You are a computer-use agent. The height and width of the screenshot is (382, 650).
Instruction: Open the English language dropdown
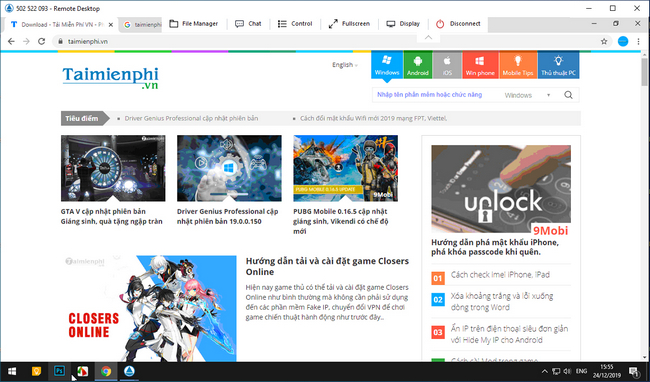click(344, 65)
